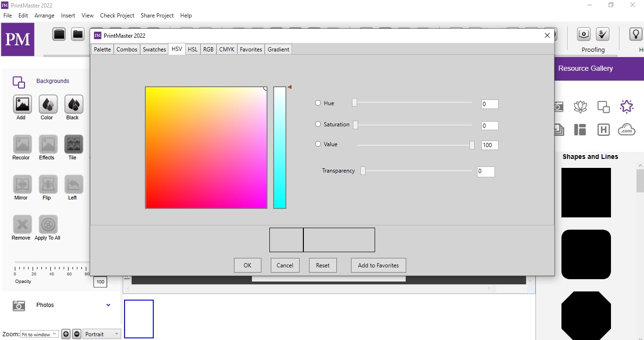Open the Share Project menu
Image resolution: width=644 pixels, height=340 pixels.
tap(157, 16)
